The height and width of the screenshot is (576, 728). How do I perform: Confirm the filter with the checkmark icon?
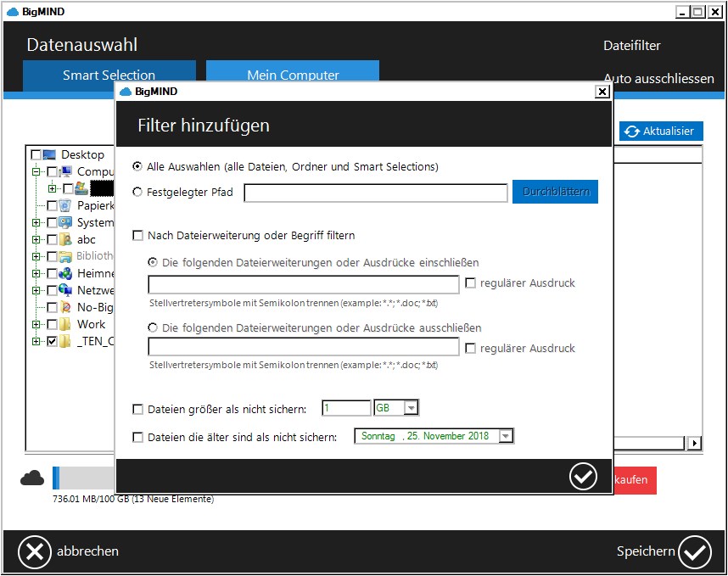tap(583, 476)
